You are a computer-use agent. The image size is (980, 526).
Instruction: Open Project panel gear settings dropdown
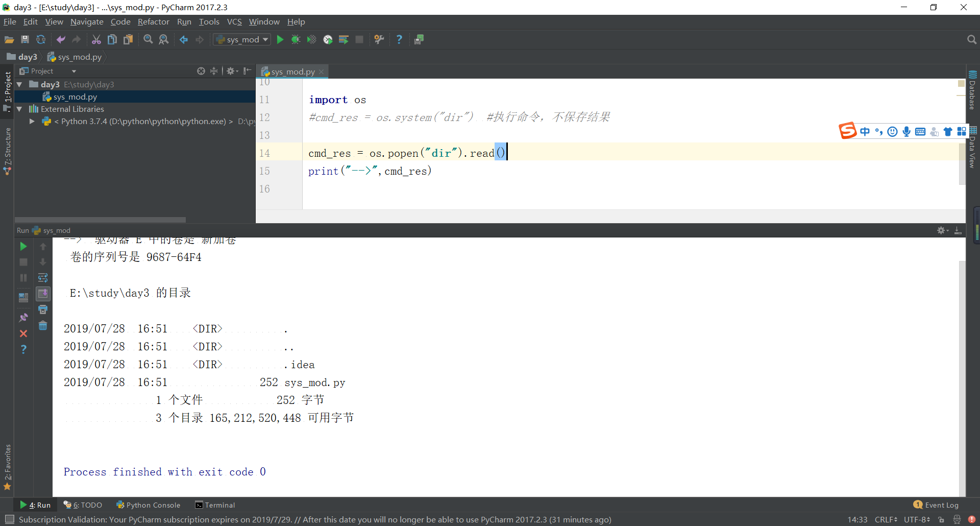232,71
